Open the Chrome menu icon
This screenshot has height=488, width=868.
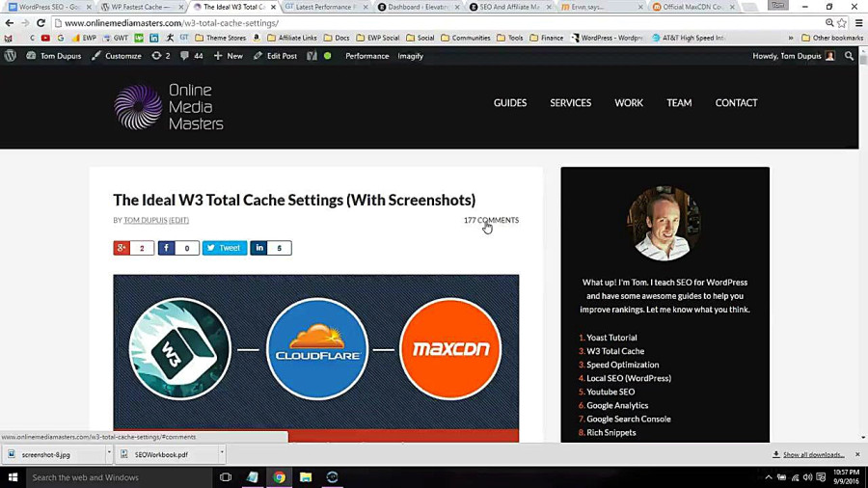[x=858, y=23]
